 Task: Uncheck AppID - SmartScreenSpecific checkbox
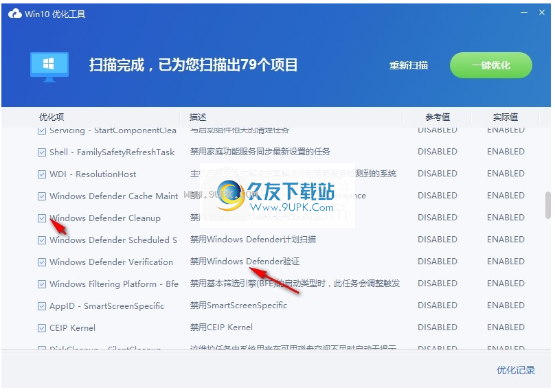42,306
